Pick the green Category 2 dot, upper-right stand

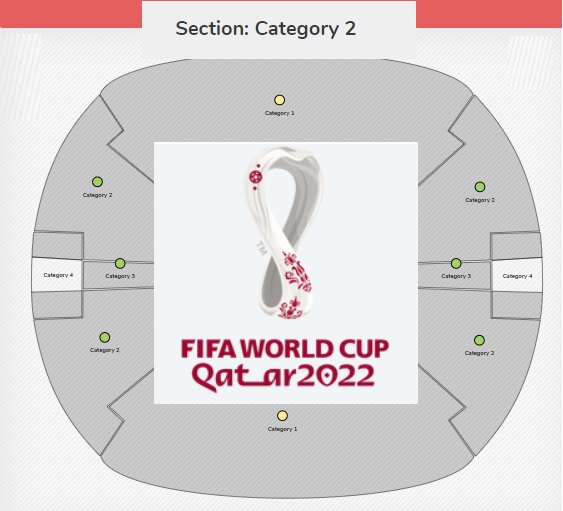[480, 187]
